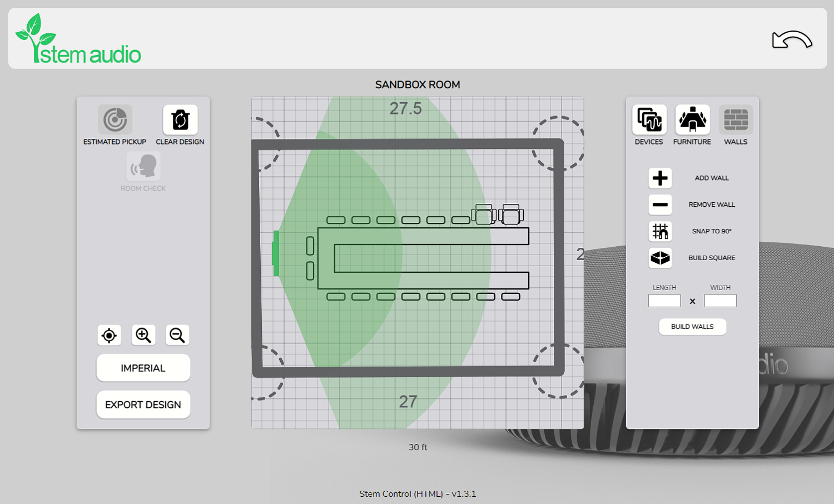Select the green wall-mounted device

click(275, 253)
